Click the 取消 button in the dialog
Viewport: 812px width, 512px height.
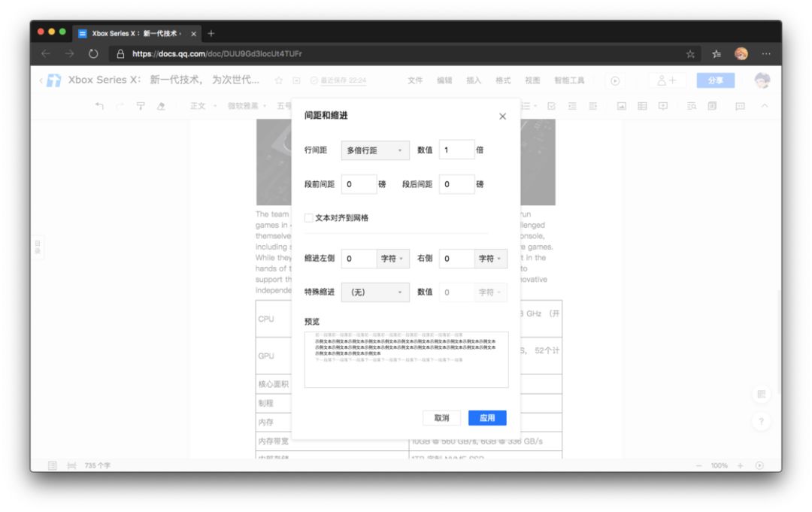click(x=441, y=418)
